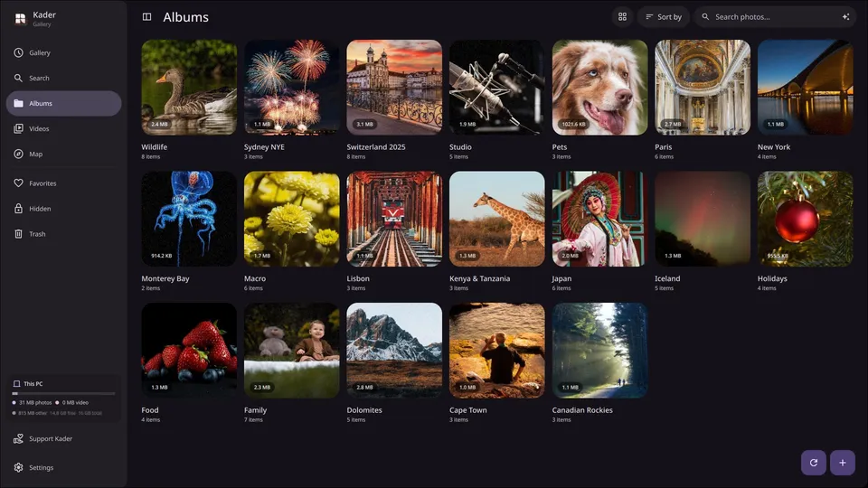Click the "0 MB video" storage label
The height and width of the screenshot is (488, 868).
(x=75, y=403)
